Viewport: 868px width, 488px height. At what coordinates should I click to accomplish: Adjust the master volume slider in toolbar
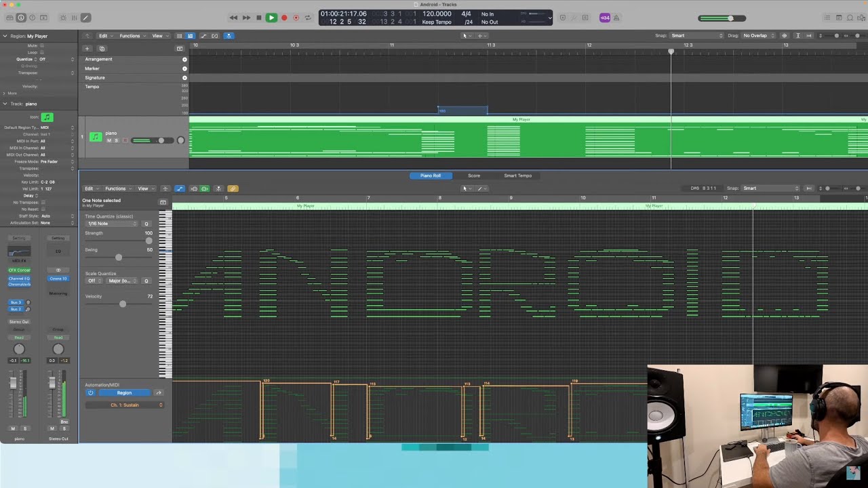tap(722, 18)
